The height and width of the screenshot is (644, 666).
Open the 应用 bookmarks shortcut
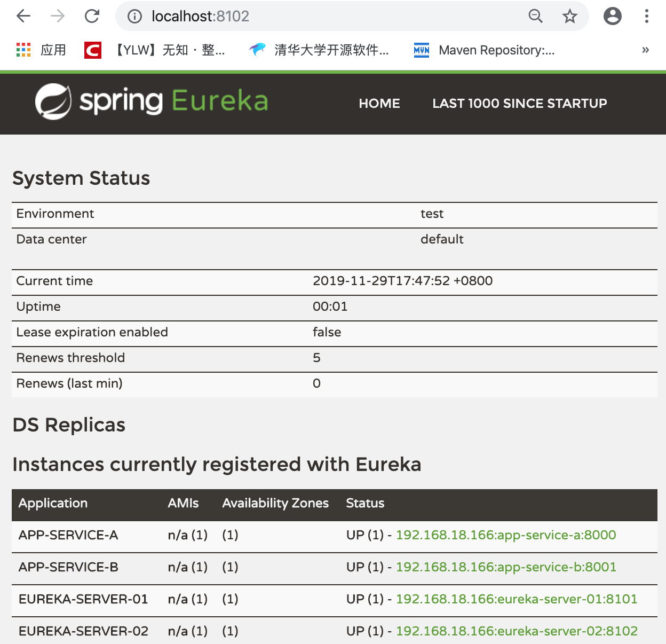41,50
